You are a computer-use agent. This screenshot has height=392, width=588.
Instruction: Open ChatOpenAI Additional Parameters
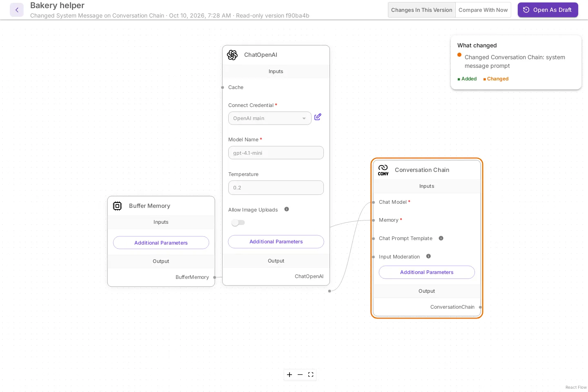(276, 242)
